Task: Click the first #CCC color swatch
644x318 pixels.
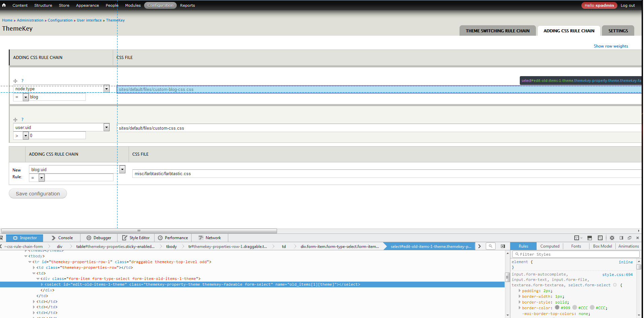Action: coord(575,308)
